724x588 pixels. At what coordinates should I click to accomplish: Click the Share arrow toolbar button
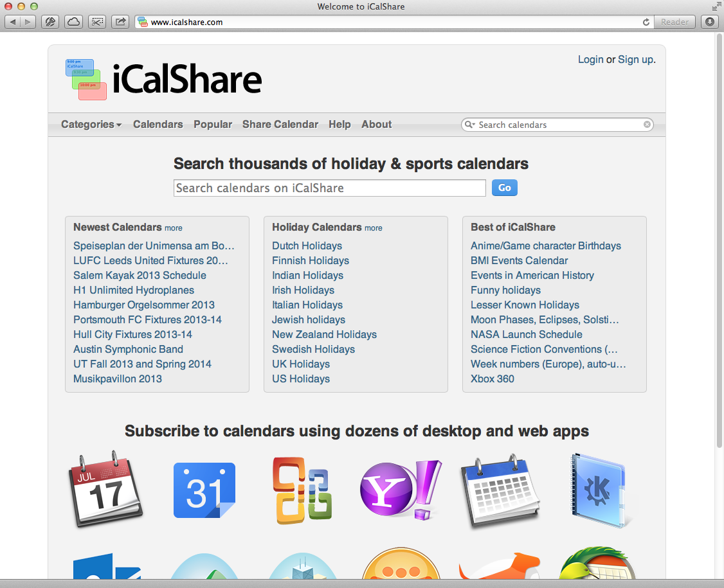tap(120, 22)
